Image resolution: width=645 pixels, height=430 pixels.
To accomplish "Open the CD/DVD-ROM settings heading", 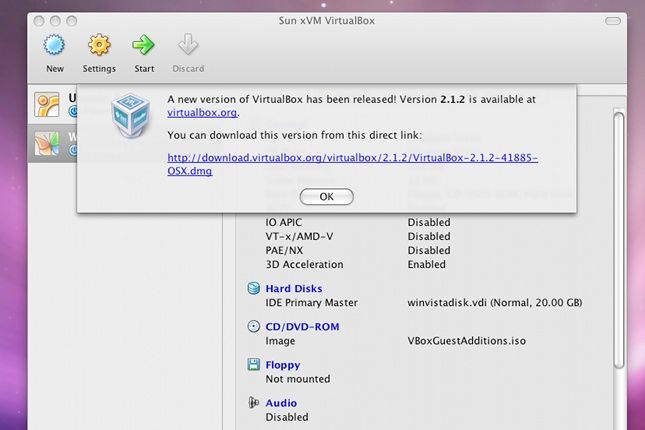I will (302, 327).
